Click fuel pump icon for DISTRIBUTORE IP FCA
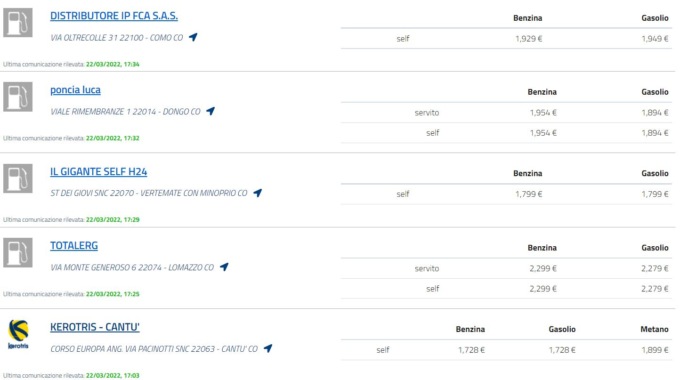This screenshot has width=680, height=380. 18,23
